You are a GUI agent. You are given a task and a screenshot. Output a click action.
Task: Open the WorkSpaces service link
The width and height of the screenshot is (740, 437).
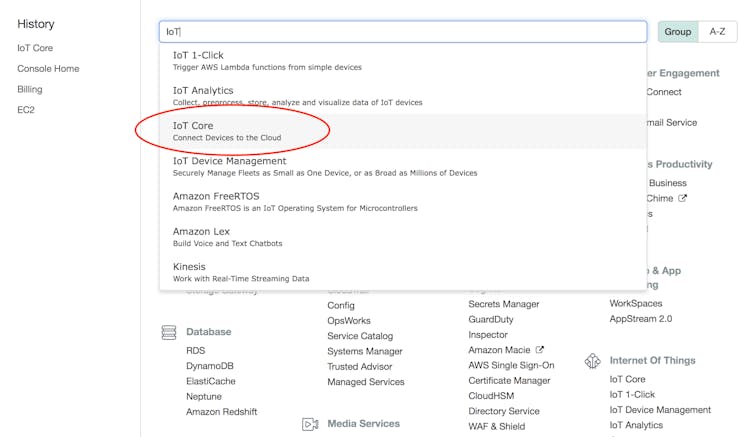pyautogui.click(x=636, y=303)
